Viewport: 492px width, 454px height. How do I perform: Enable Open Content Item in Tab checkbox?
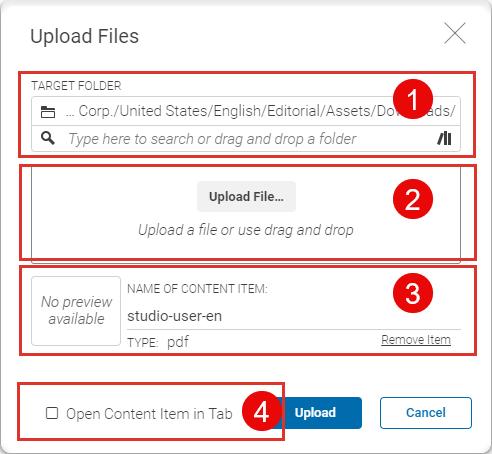point(52,413)
